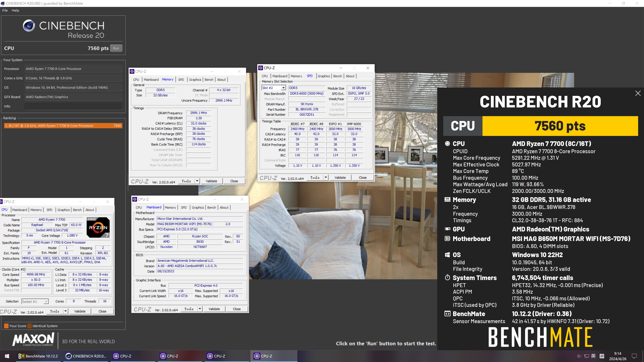Click BIOS Version A.60 field
This screenshot has height=362, width=644.
coord(200,266)
